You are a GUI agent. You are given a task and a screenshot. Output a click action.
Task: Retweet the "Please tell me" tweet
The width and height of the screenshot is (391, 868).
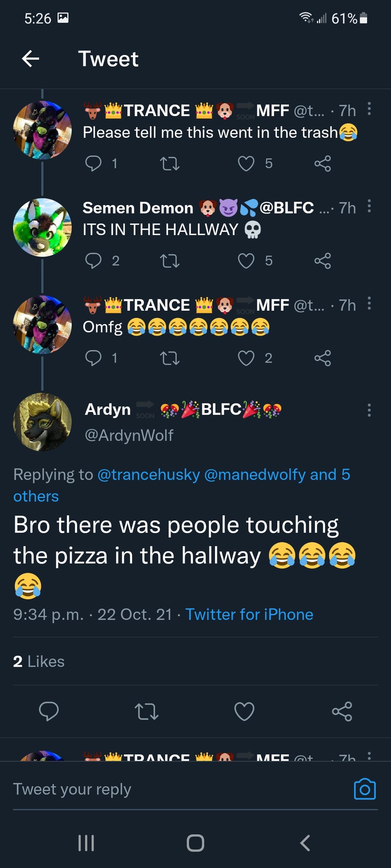coord(170,164)
